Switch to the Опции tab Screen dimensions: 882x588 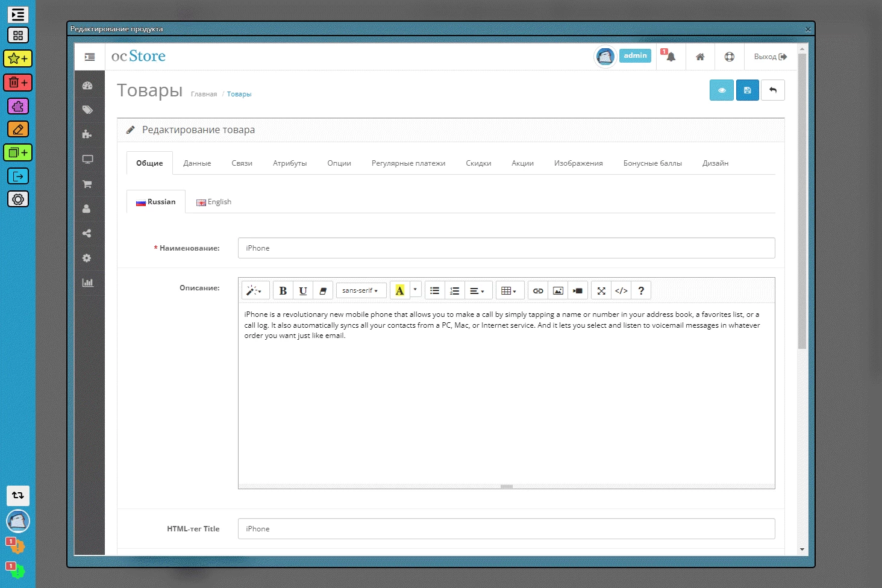coord(339,163)
